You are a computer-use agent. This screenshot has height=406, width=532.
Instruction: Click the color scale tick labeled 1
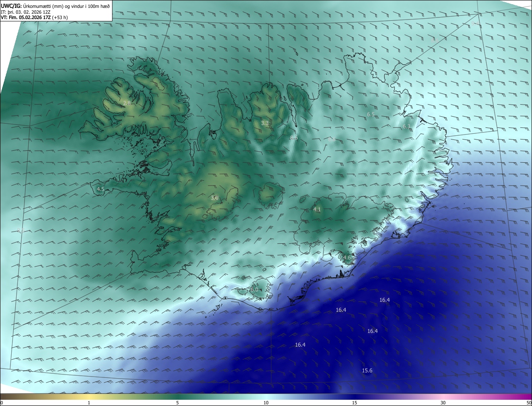[x=89, y=403]
